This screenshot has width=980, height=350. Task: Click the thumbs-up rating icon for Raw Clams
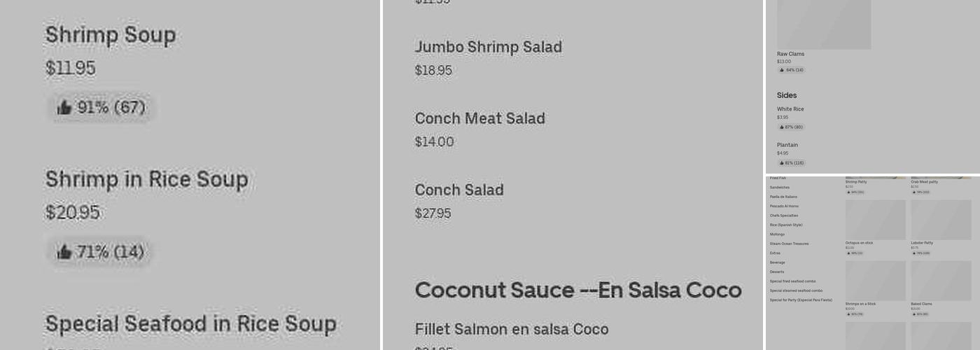click(x=781, y=70)
